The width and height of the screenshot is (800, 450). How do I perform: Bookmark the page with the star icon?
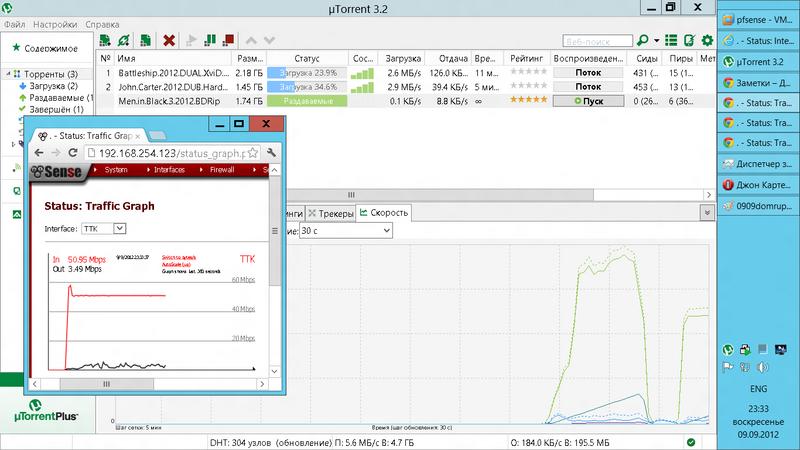click(x=253, y=153)
